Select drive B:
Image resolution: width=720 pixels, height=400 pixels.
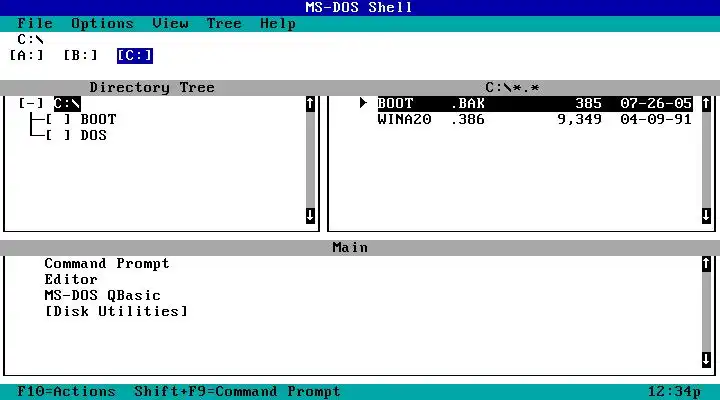click(81, 56)
